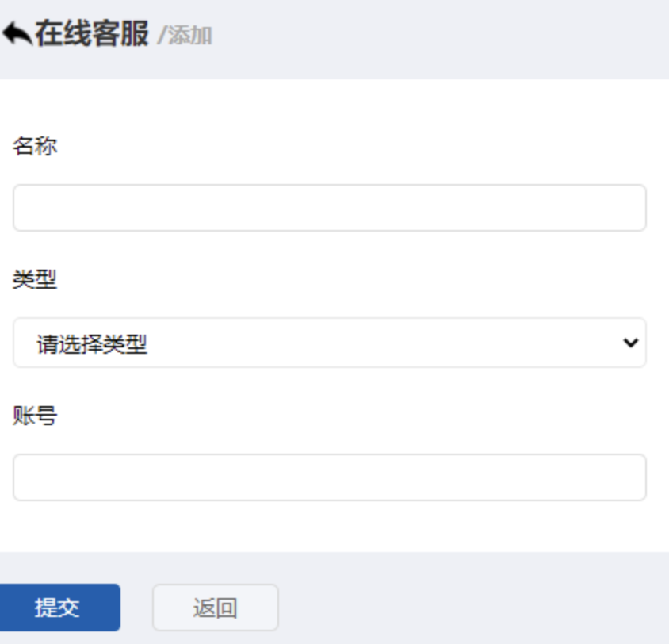
Task: Click the 类型 field label
Action: (x=35, y=280)
